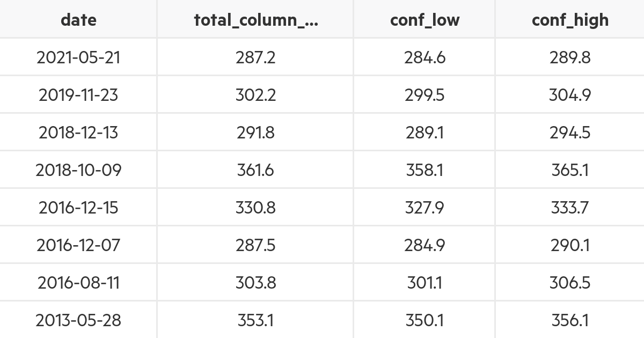Image resolution: width=644 pixels, height=338 pixels.
Task: Select the cell with value 330.8
Action: pyautogui.click(x=255, y=208)
